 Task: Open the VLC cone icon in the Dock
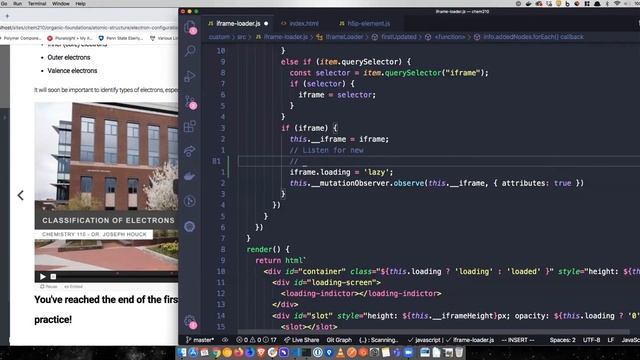click(340, 352)
